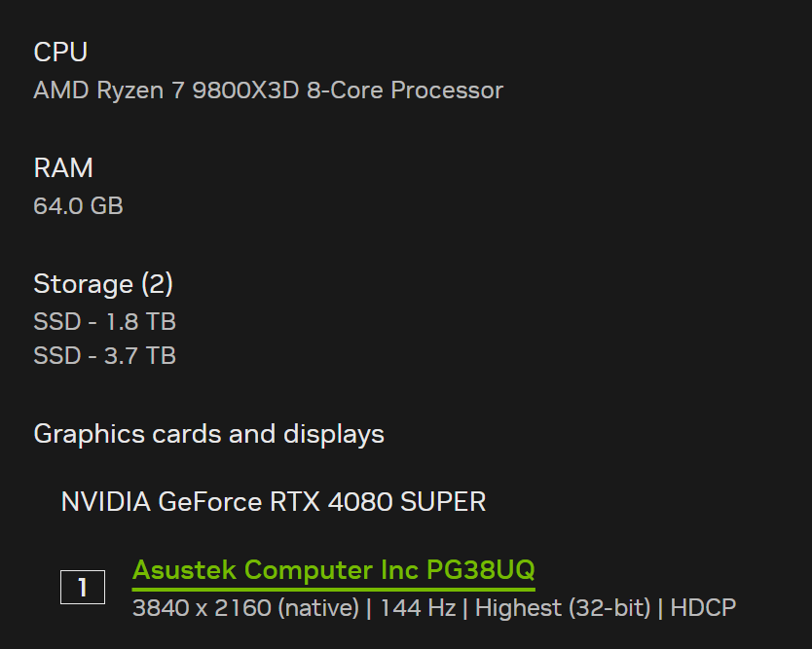Screen dimensions: 812x649
Task: Click the 144 Hz refresh rate text
Action: (x=418, y=608)
